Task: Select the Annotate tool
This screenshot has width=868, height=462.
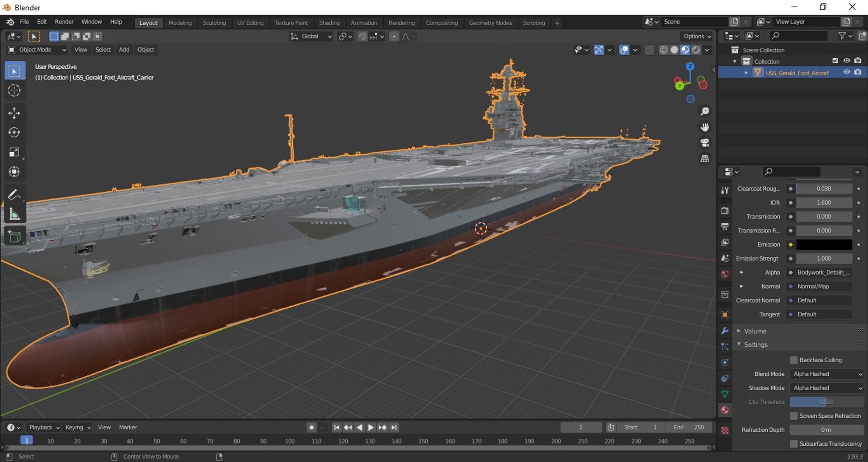Action: [14, 195]
